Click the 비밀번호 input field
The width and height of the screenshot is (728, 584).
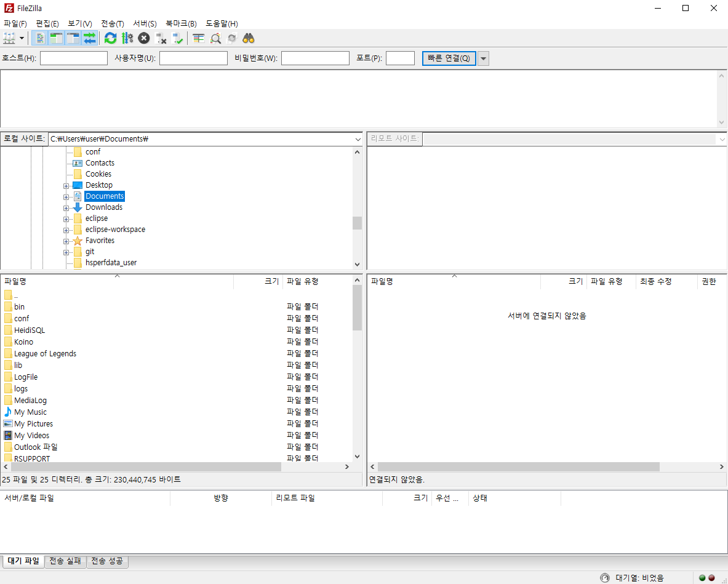coord(315,58)
